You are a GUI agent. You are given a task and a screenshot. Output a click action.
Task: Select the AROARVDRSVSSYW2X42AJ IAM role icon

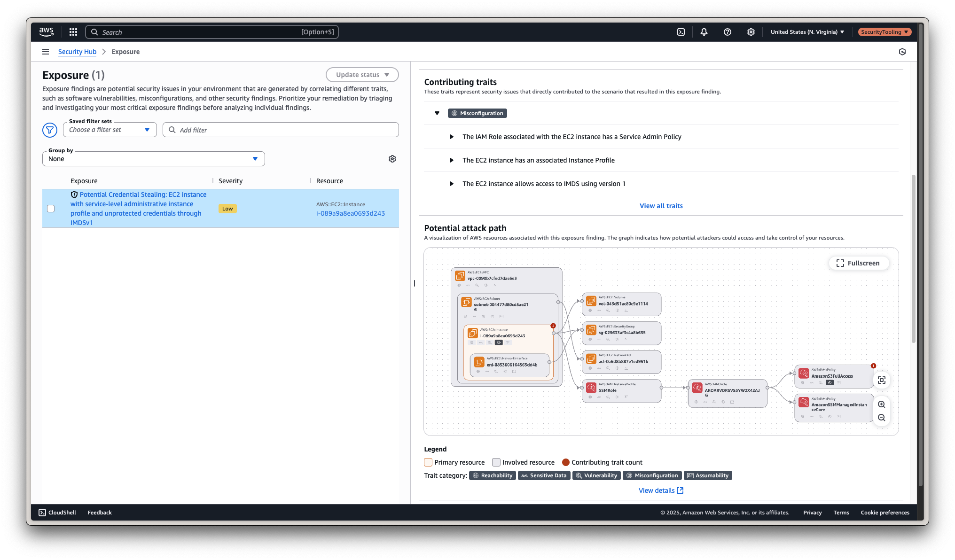(697, 388)
